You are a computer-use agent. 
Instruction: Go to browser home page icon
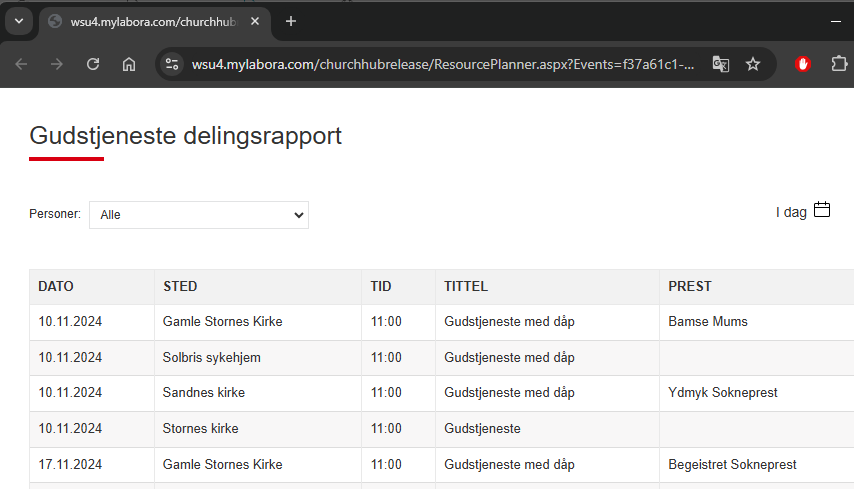(x=129, y=64)
